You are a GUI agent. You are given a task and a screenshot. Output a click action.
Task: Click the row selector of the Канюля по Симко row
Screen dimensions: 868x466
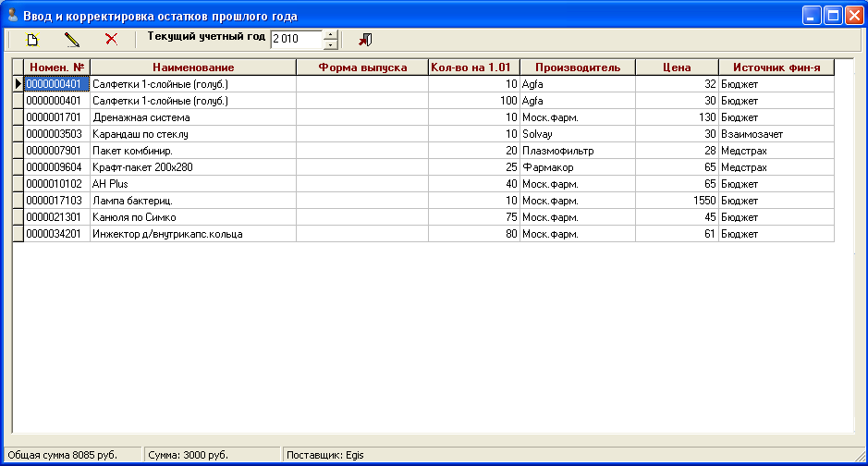[x=18, y=217]
